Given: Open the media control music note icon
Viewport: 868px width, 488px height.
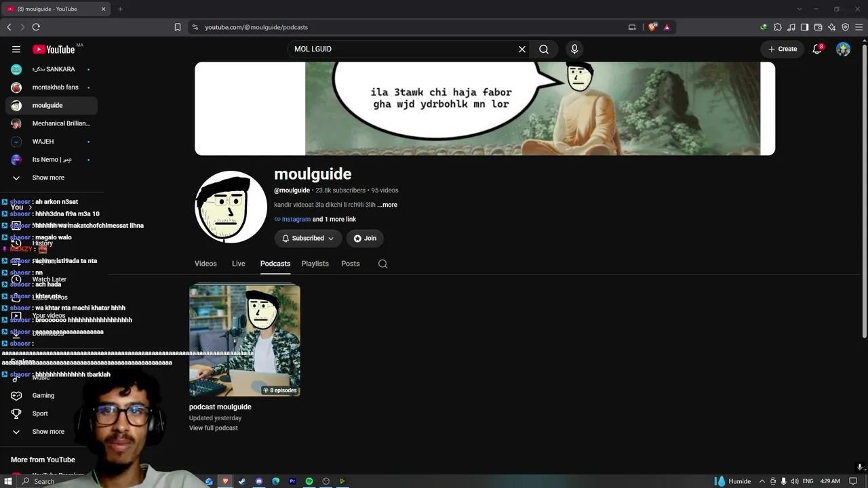Looking at the screenshot, I should click(791, 27).
